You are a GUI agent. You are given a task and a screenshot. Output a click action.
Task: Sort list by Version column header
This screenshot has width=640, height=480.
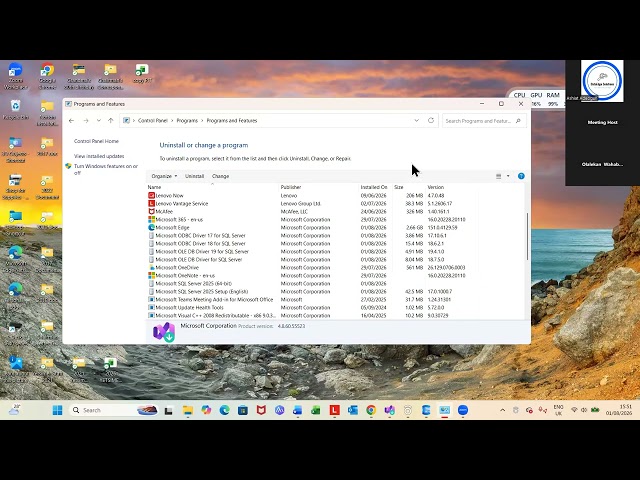(451, 187)
